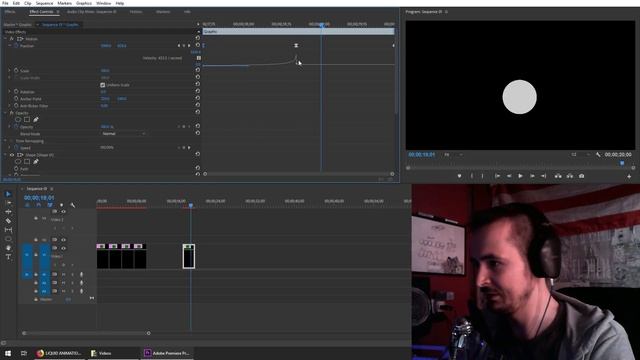Open the Program monitor button editor plus
This screenshot has width=640, height=360.
point(629,176)
